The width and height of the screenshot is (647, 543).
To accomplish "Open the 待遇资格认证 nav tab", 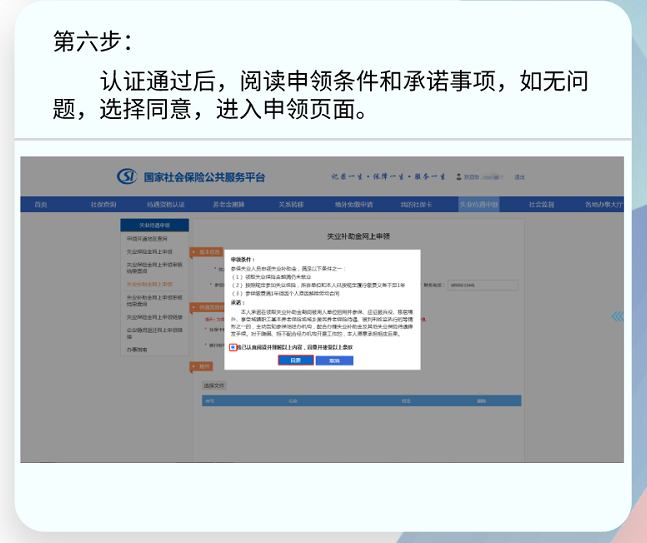I will pos(166,204).
